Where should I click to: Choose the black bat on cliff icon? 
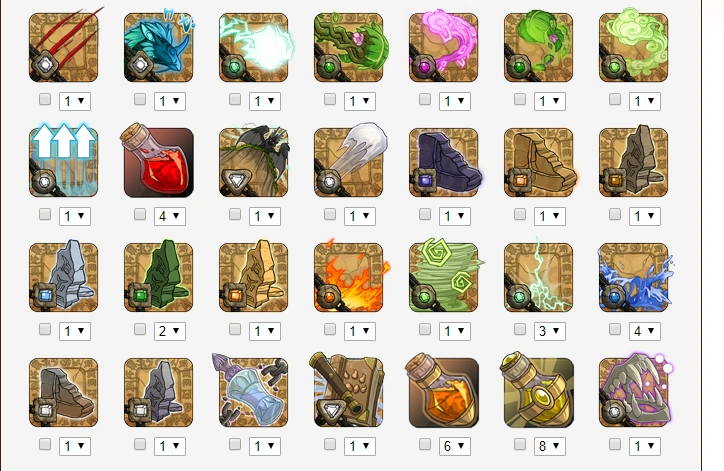click(x=253, y=162)
